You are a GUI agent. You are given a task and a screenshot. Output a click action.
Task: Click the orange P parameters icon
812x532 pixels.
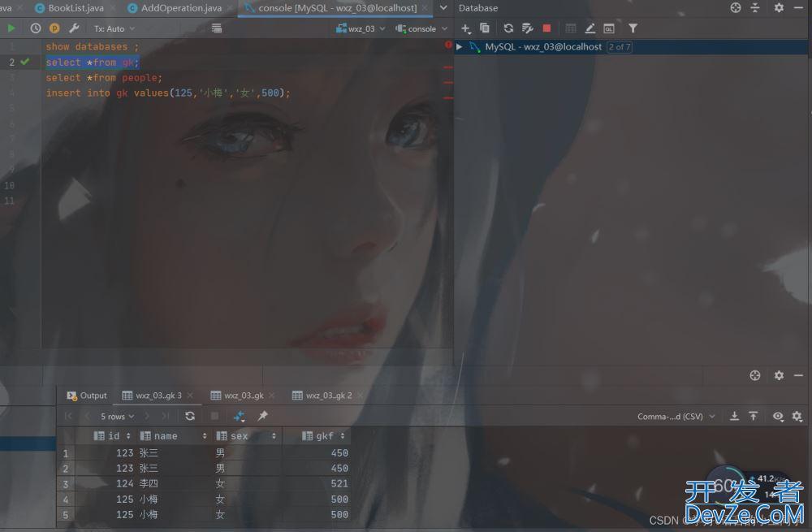click(x=54, y=28)
